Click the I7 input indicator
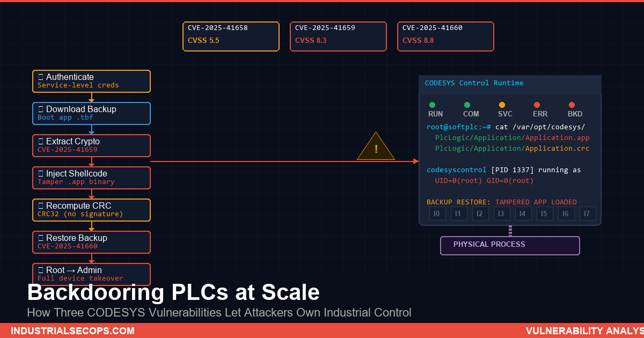644x338 pixels. pyautogui.click(x=588, y=214)
